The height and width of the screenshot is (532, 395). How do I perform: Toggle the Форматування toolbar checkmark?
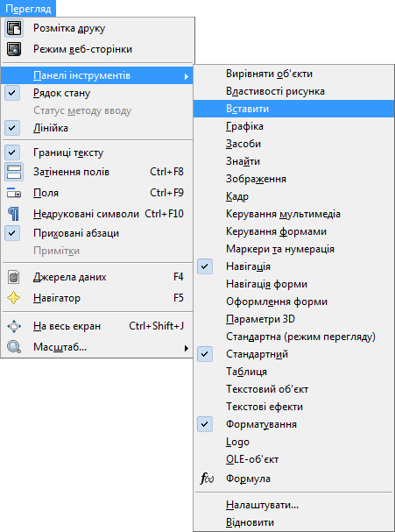(x=205, y=424)
